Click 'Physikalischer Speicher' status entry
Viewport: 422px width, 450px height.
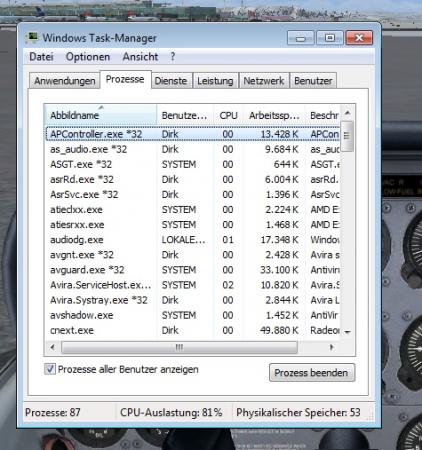[x=298, y=412]
